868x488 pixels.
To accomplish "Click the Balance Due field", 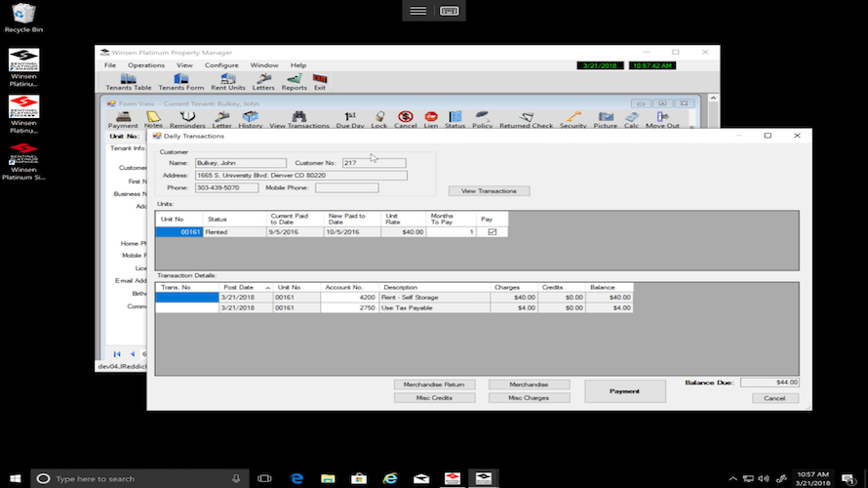I will [x=770, y=383].
